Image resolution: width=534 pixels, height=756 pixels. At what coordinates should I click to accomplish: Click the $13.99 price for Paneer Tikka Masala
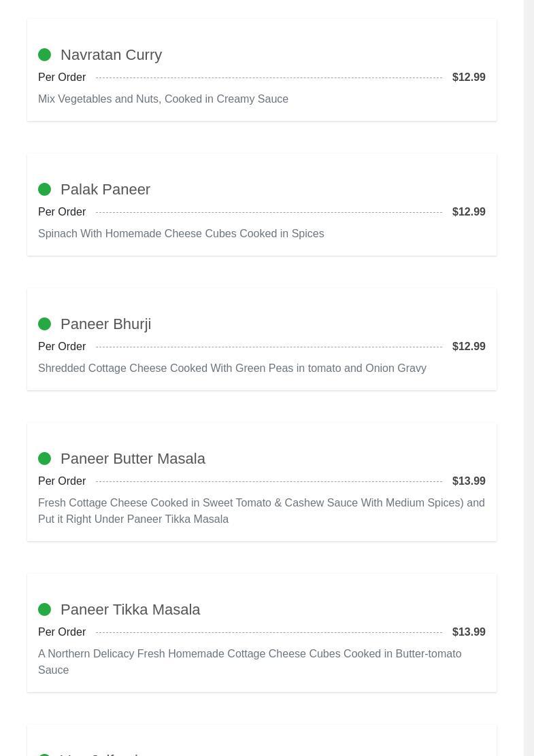(469, 632)
